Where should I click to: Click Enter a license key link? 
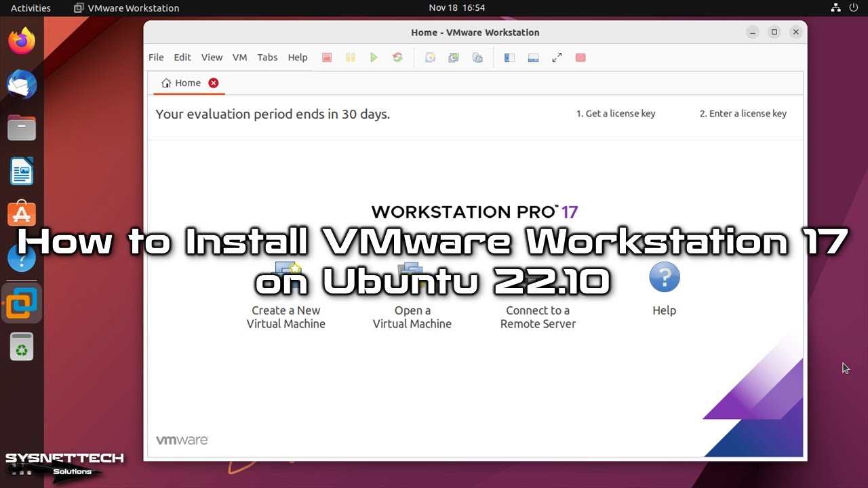tap(743, 114)
